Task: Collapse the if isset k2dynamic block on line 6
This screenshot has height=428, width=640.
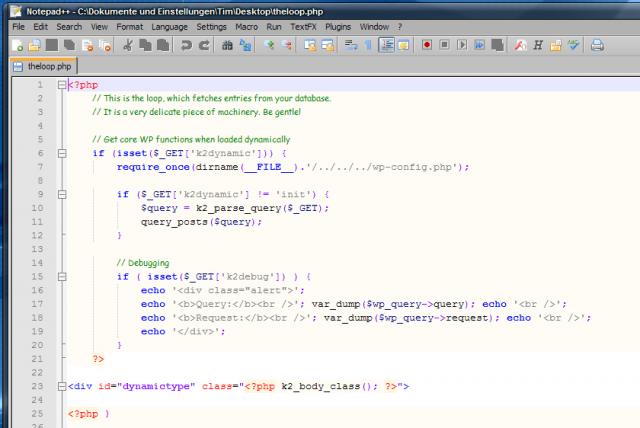Action: click(x=62, y=153)
